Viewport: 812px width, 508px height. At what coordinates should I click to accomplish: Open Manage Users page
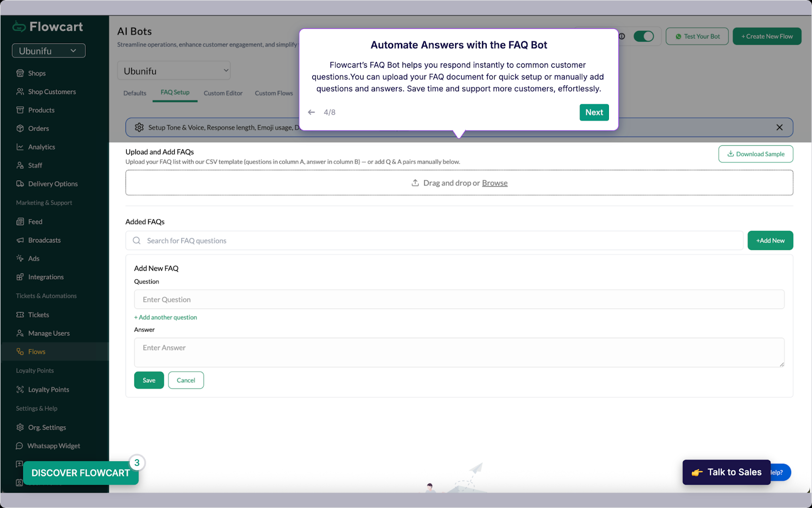pos(43,333)
